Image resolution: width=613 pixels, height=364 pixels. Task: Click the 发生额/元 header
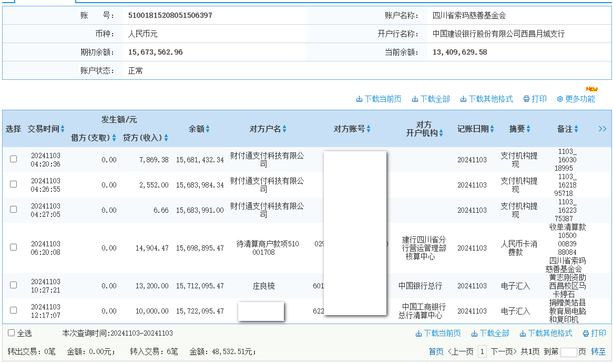point(119,120)
